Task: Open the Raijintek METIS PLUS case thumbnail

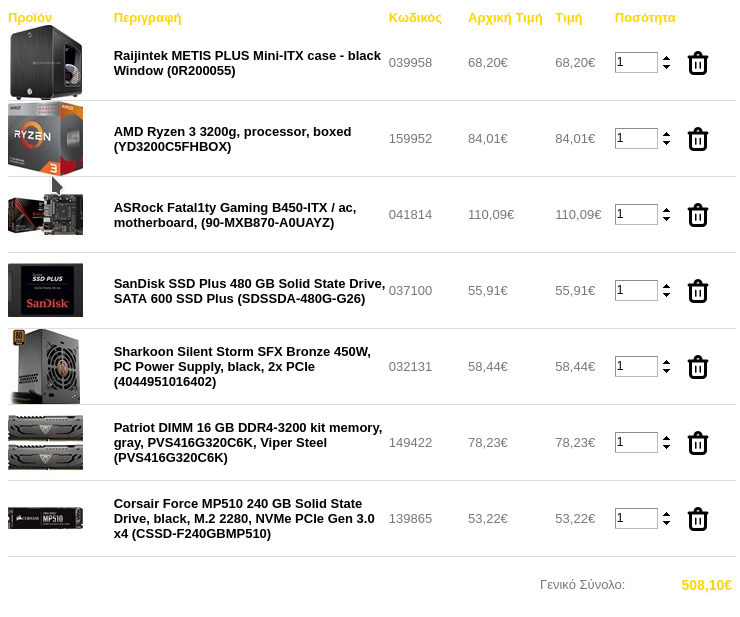Action: [x=45, y=62]
